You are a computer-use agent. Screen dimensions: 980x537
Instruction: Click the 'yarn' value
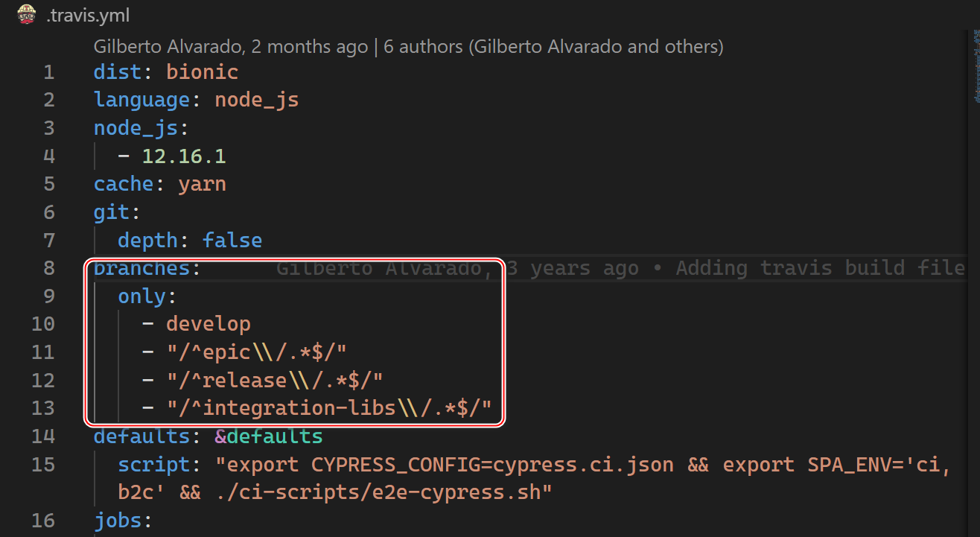(202, 184)
